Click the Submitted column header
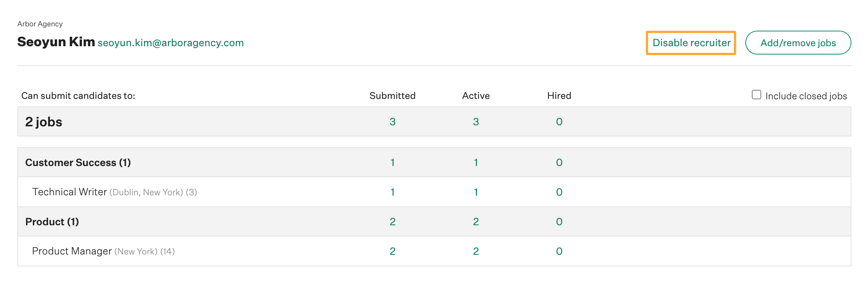 point(393,96)
